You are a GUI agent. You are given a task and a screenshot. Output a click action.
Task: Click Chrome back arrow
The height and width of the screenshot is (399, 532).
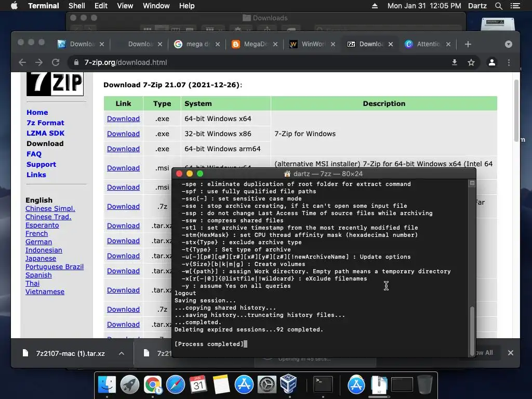click(x=22, y=62)
